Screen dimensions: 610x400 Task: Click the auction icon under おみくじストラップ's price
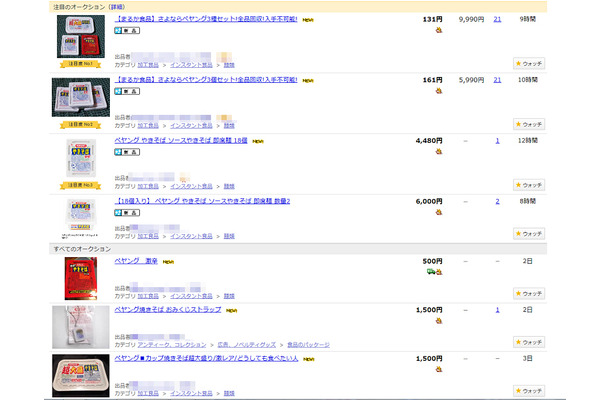click(x=439, y=321)
